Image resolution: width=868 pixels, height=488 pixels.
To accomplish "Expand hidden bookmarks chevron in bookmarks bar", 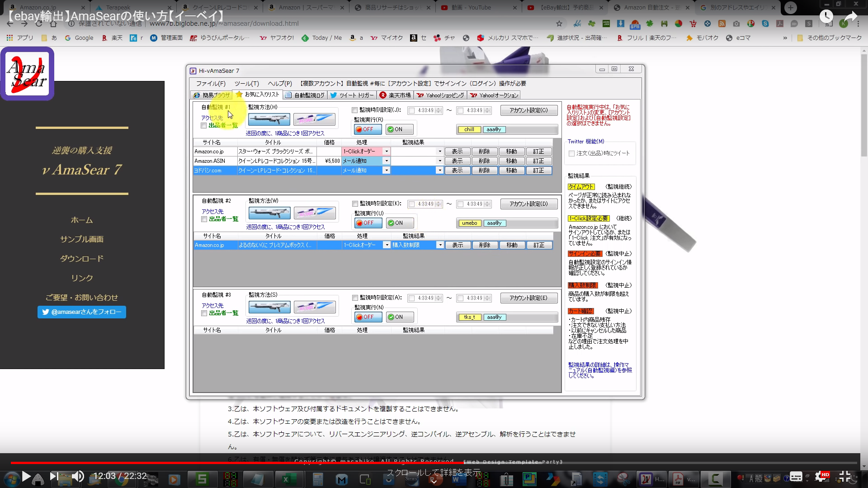I will 785,38.
